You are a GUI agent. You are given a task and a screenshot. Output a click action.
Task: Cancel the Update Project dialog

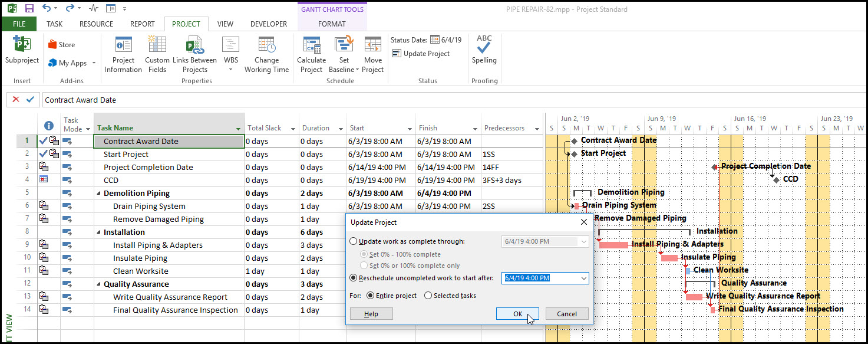coord(566,314)
